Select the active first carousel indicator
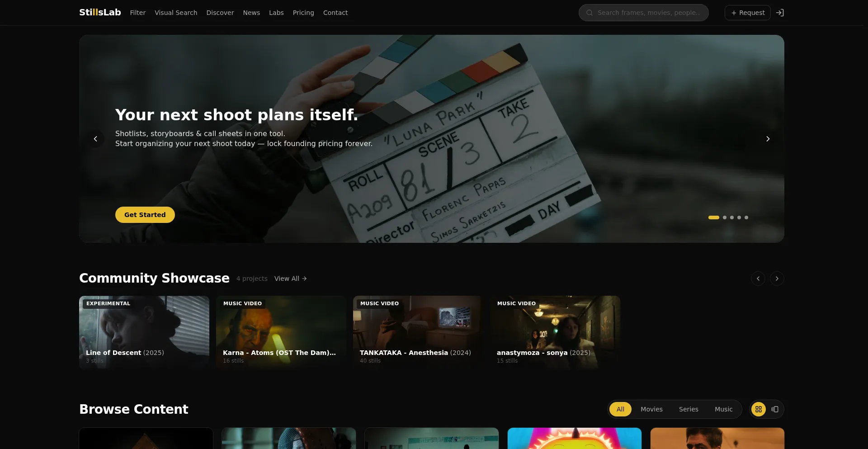Viewport: 868px width, 449px height. tap(713, 217)
